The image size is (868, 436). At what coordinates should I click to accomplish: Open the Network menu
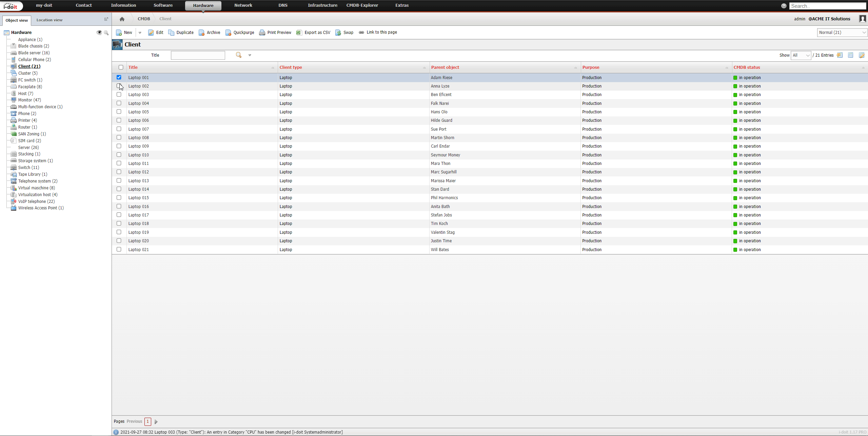coord(243,5)
